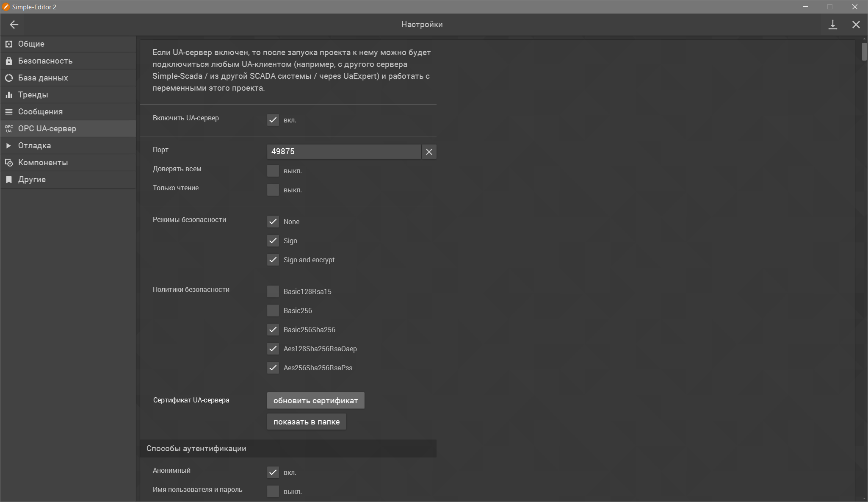Click the Режимы безопасности label

(x=189, y=220)
